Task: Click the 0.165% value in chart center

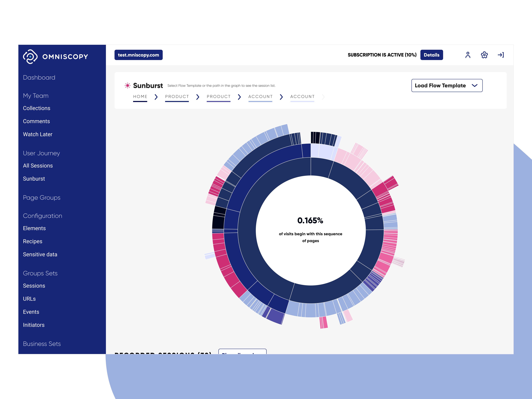Action: point(310,220)
